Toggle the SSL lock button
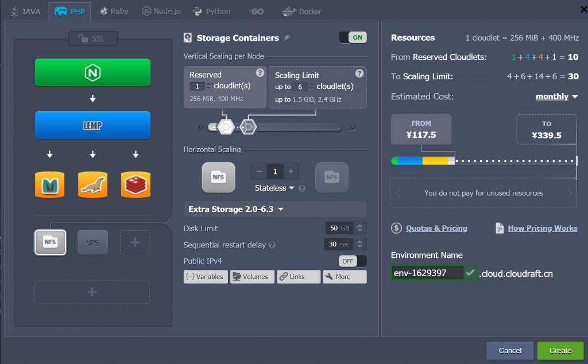588x364 pixels. pos(92,38)
